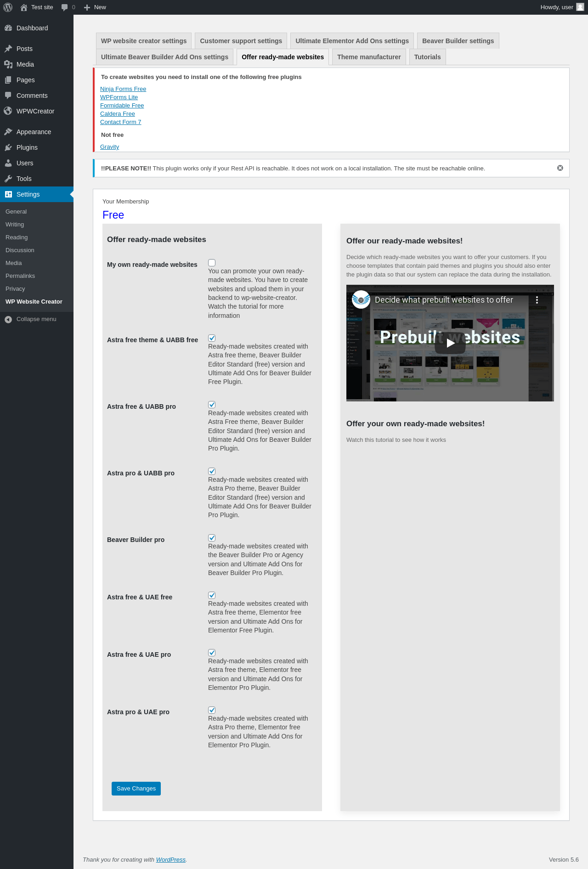Enable My own ready-made websites checkbox
The image size is (588, 869).
coord(212,263)
